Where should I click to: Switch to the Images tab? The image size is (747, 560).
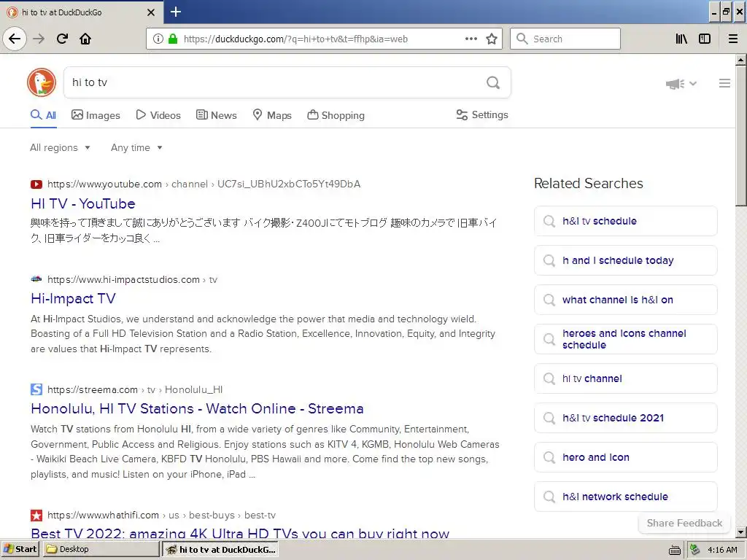click(96, 115)
